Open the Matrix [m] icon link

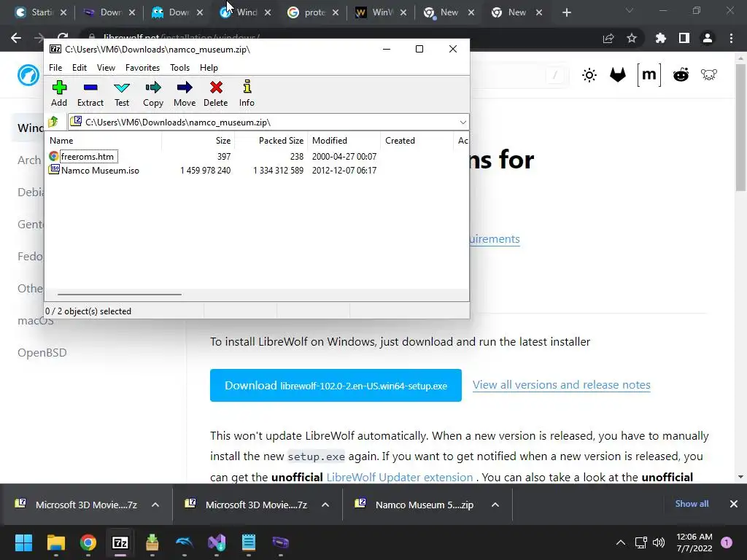(649, 75)
